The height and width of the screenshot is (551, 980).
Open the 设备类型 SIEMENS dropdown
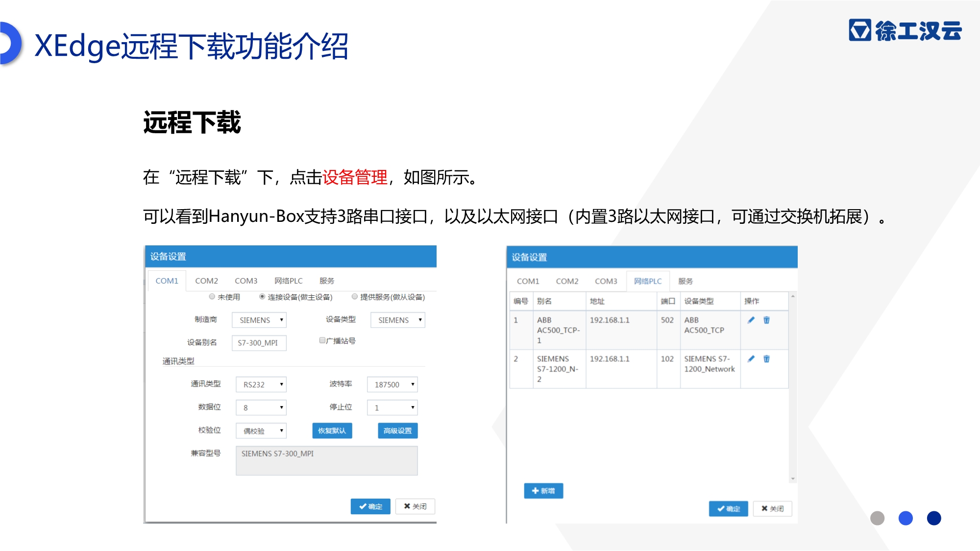(398, 320)
